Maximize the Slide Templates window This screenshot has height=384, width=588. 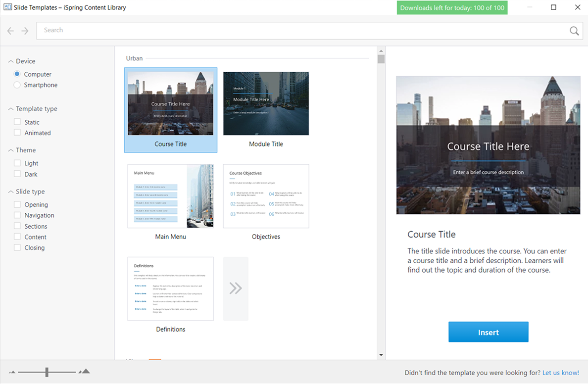pyautogui.click(x=553, y=7)
